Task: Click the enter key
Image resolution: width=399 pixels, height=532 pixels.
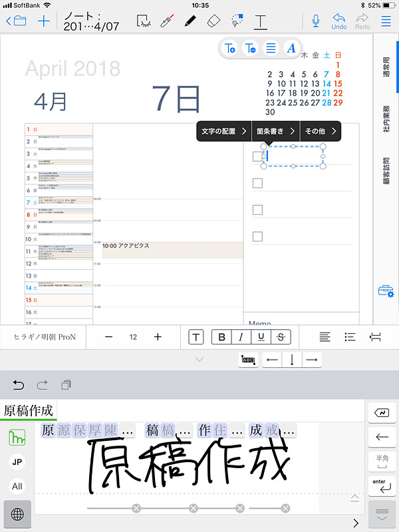Action: pos(382,486)
